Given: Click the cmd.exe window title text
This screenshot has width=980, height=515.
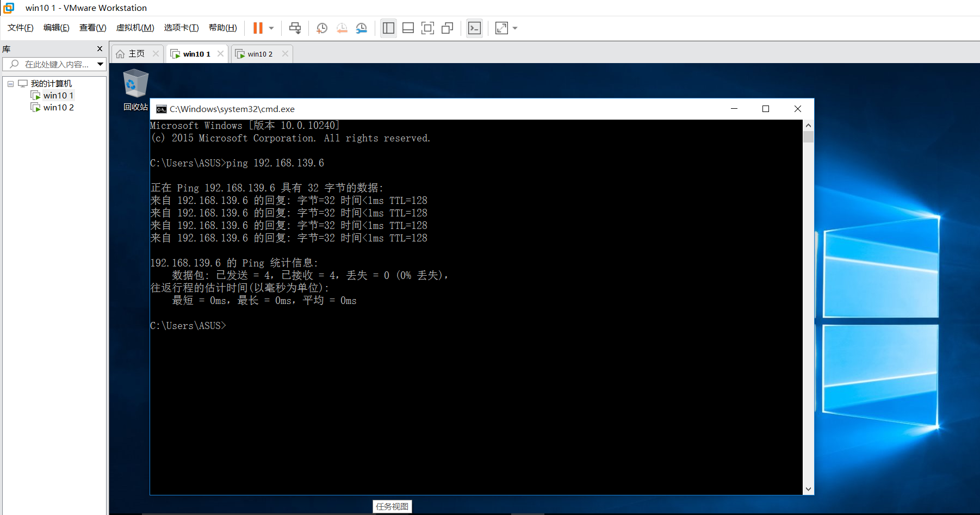Looking at the screenshot, I should [x=232, y=109].
